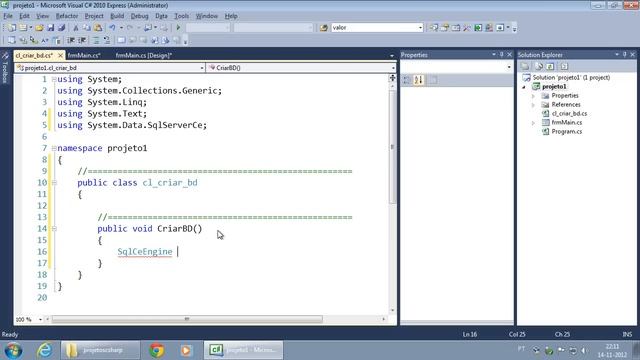Undo the last edit
The image size is (640, 360).
coord(112,28)
